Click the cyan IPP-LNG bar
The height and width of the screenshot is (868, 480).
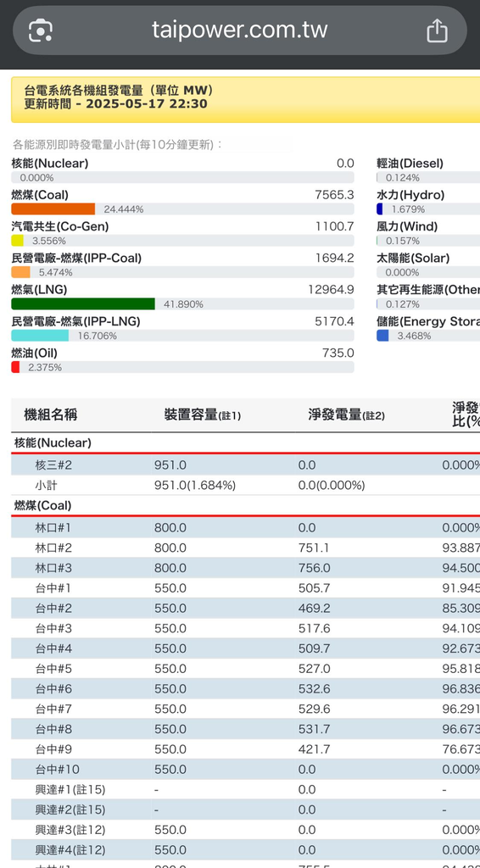pos(40,336)
